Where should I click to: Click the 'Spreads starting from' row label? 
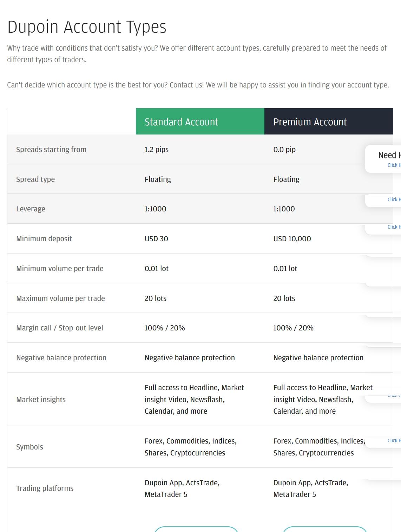[51, 150]
